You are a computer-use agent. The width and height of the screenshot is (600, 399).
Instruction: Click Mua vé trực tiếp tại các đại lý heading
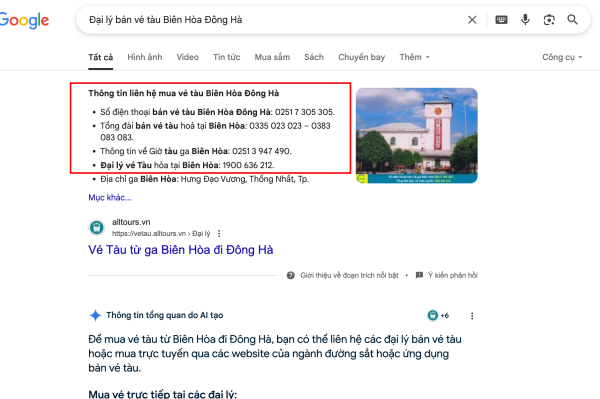click(163, 394)
